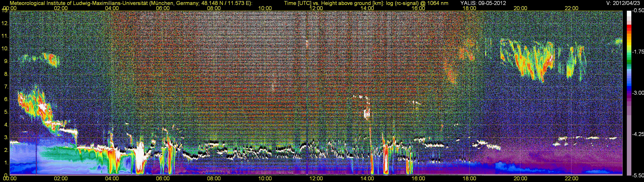Image resolution: width=644 pixels, height=182 pixels.
Task: Select the 18:00 label on the bottom time axis
Action: [x=469, y=179]
